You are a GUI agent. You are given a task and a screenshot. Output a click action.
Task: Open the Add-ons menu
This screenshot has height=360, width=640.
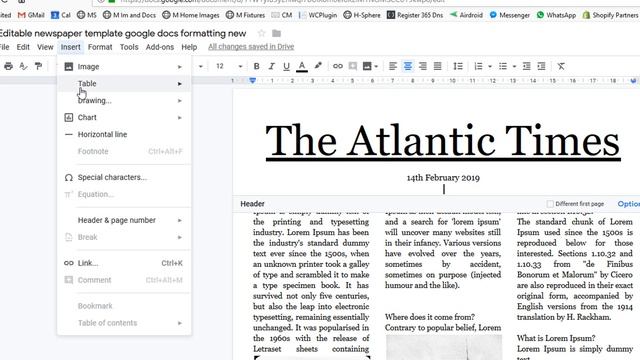point(160,47)
